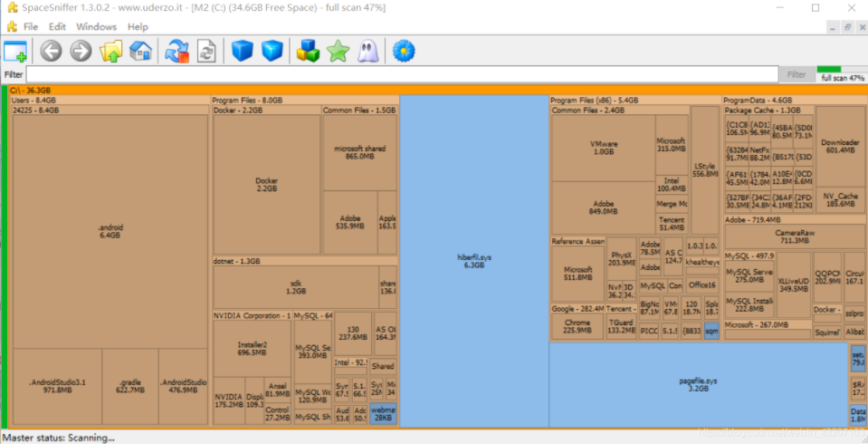
Task: Go forward to the next view
Action: point(81,52)
